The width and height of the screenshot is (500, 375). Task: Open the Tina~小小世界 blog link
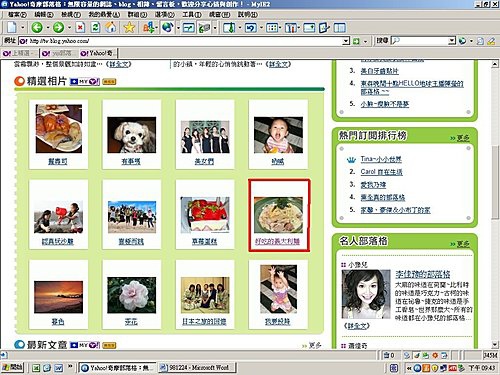pos(381,159)
